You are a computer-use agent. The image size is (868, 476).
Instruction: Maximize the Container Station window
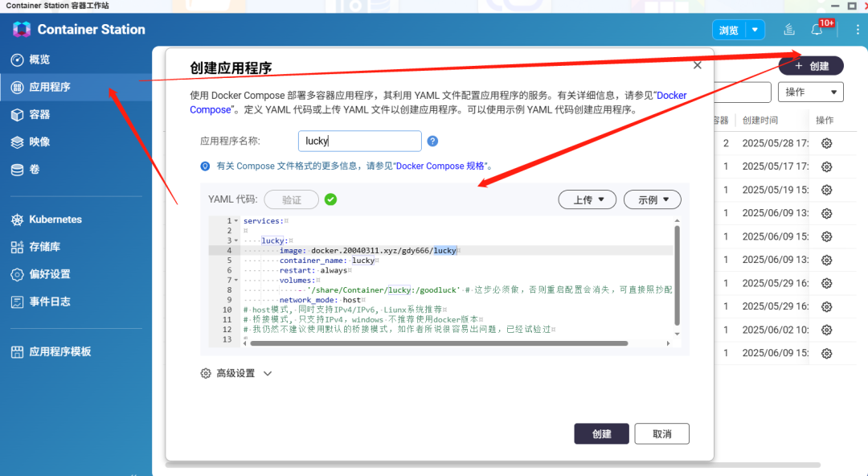tap(852, 6)
